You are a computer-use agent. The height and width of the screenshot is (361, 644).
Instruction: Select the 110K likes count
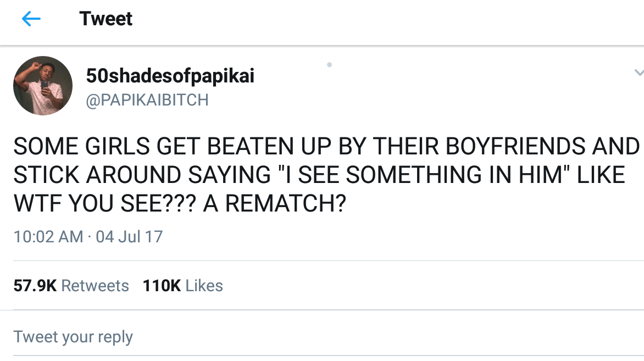(x=162, y=286)
